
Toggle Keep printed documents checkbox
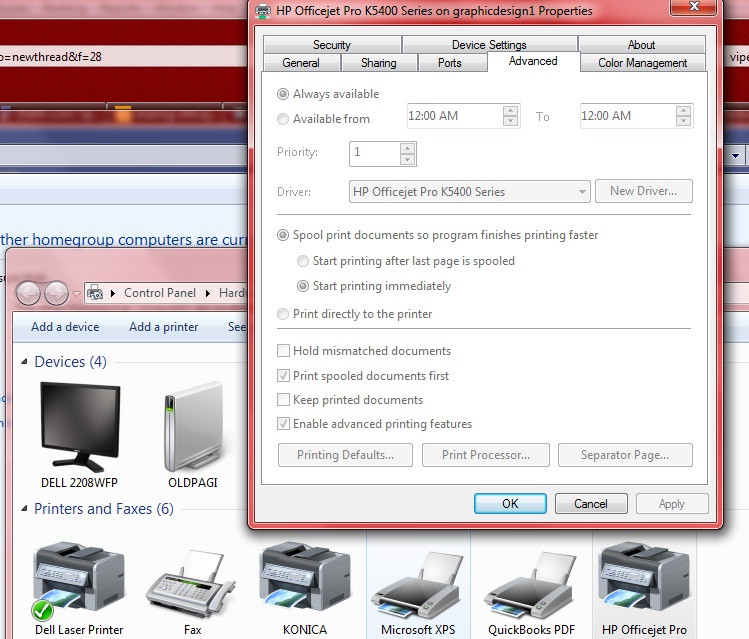click(x=283, y=399)
